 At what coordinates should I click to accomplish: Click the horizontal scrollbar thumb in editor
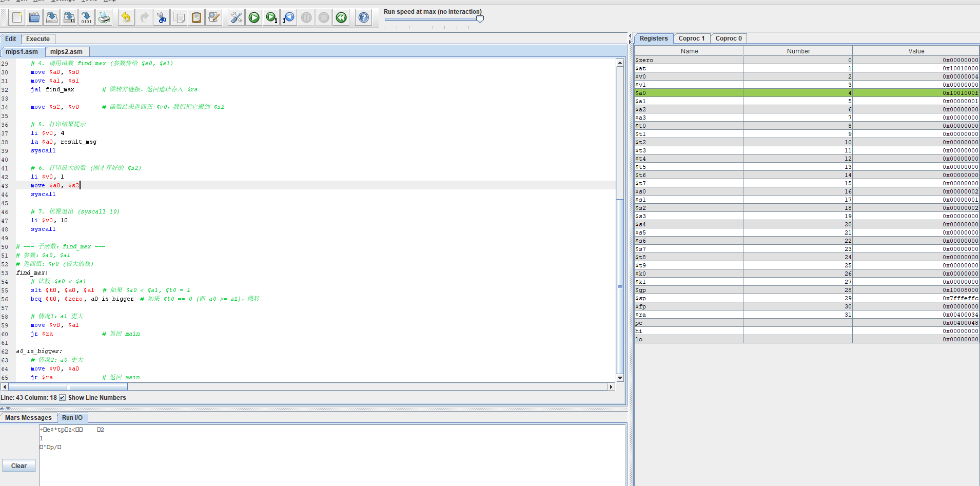click(x=68, y=387)
